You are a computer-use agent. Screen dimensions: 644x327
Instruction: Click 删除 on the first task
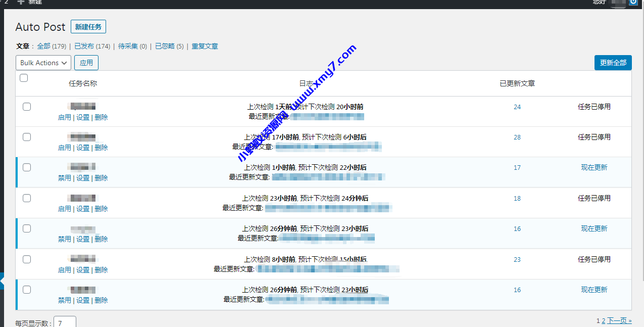pyautogui.click(x=101, y=117)
